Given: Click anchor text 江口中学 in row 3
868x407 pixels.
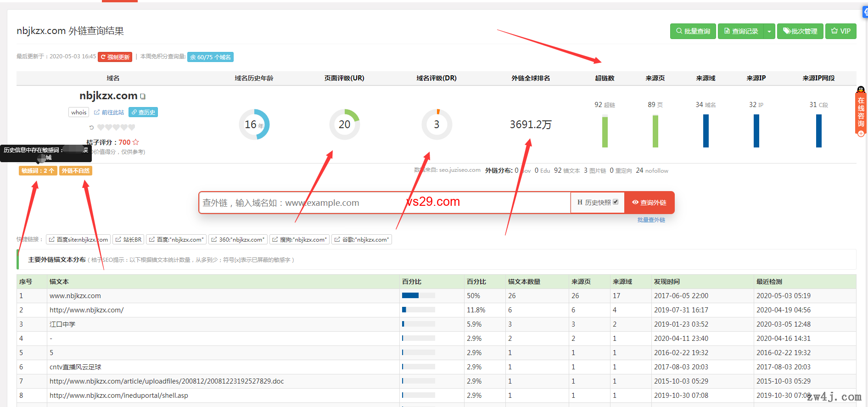Looking at the screenshot, I should coord(62,324).
